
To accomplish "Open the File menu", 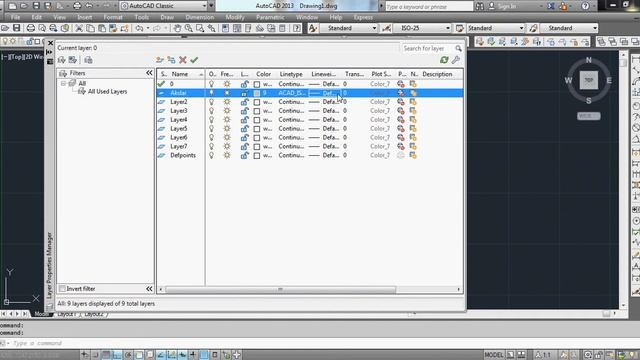I will [16, 18].
